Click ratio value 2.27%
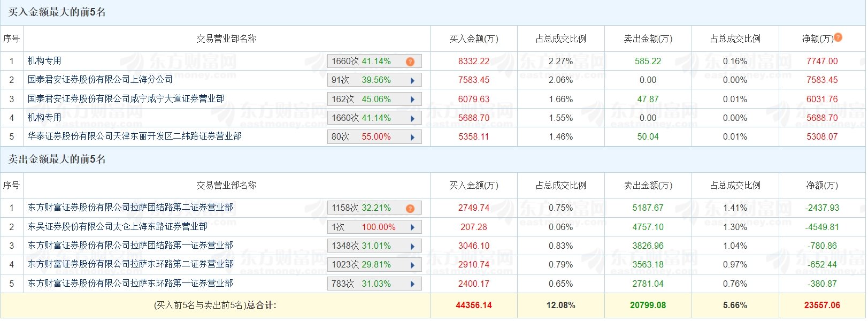Viewport: 868px width, 321px height. [561, 62]
